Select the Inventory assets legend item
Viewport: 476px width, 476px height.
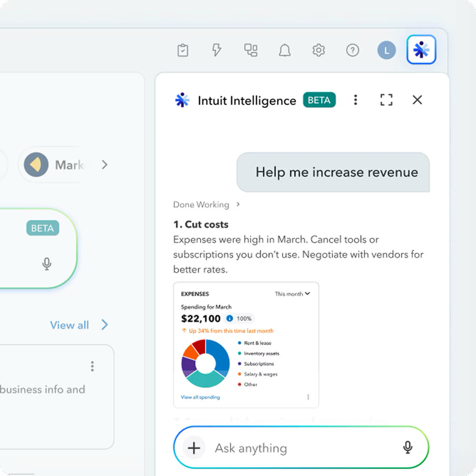pyautogui.click(x=259, y=353)
